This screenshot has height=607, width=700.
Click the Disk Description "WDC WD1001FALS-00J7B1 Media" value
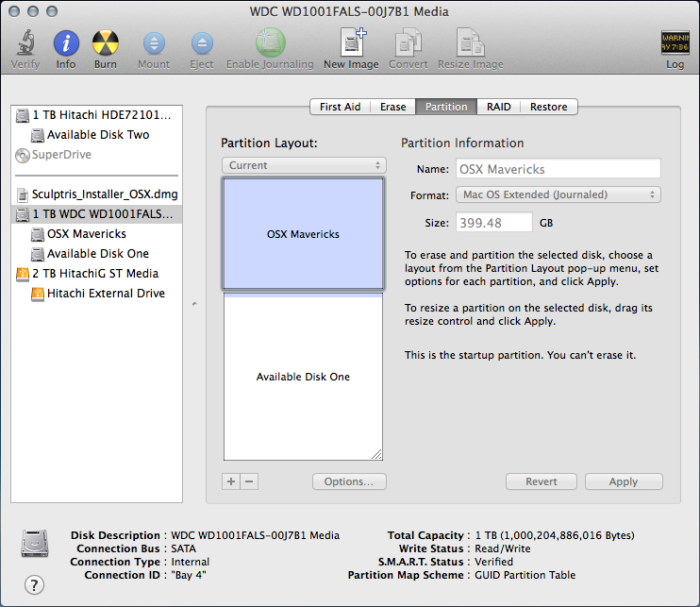point(256,535)
